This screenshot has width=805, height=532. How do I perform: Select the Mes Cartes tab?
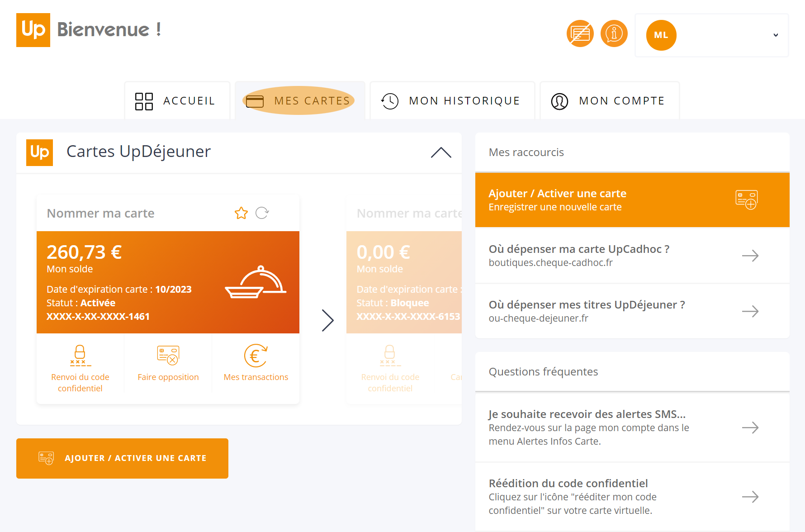click(x=299, y=100)
